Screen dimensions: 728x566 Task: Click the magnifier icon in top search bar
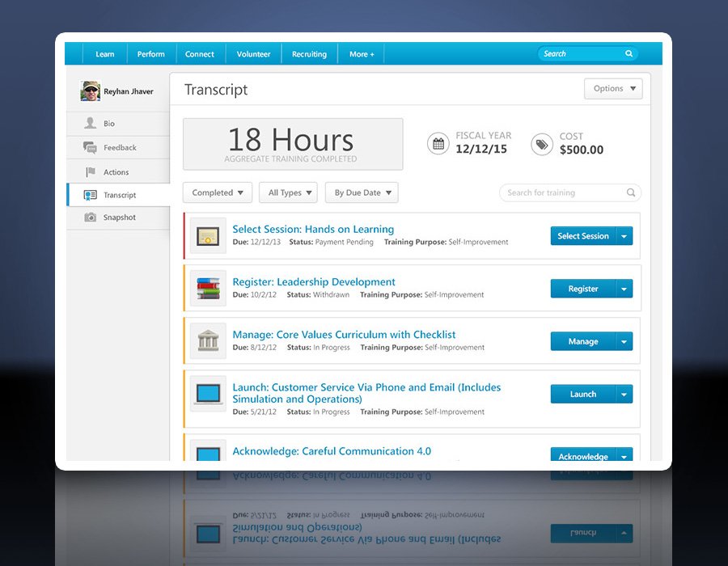pyautogui.click(x=629, y=54)
